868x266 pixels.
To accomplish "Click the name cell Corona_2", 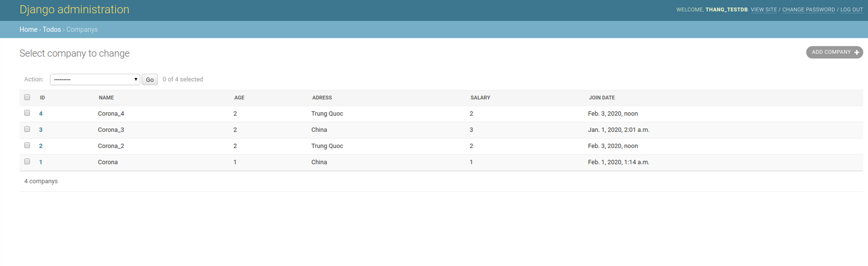I will pos(111,146).
